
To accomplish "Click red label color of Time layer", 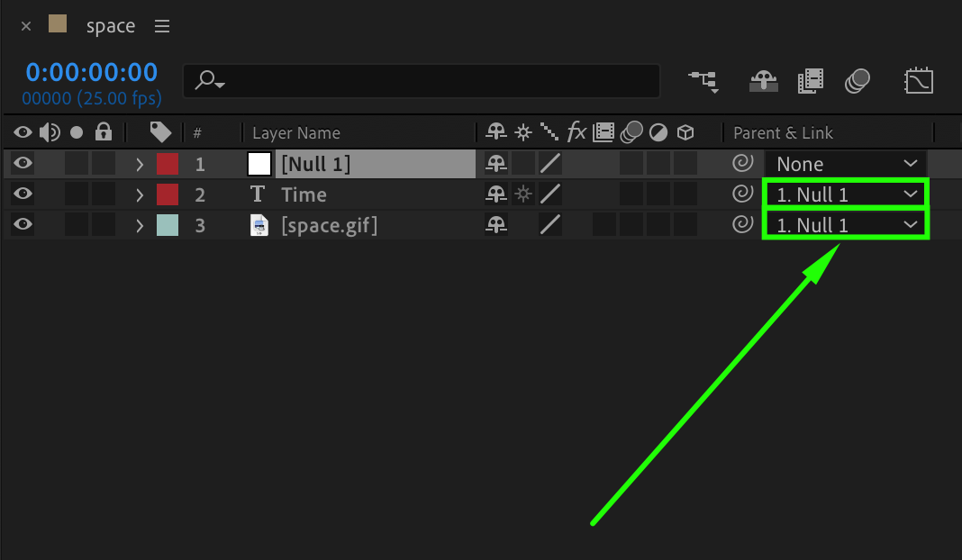I will pos(168,194).
